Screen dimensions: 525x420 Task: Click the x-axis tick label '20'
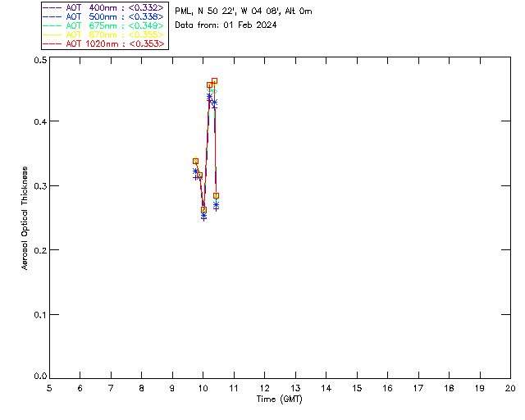coord(510,388)
